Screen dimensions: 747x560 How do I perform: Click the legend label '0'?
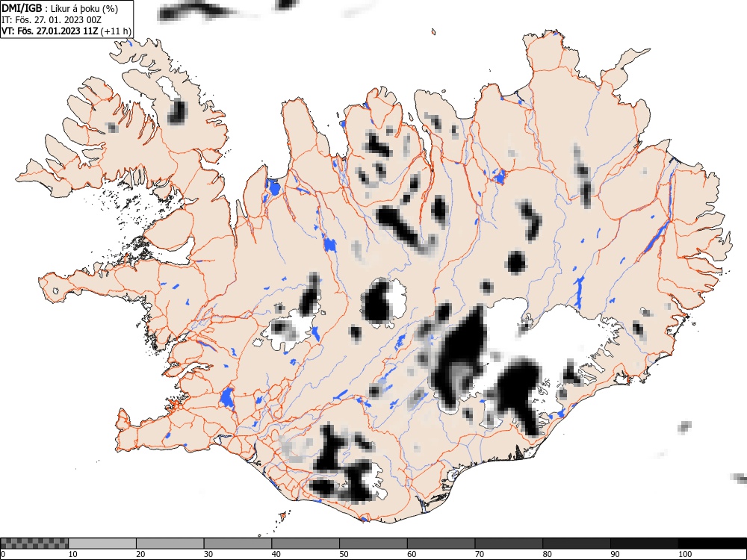click(x=3, y=554)
